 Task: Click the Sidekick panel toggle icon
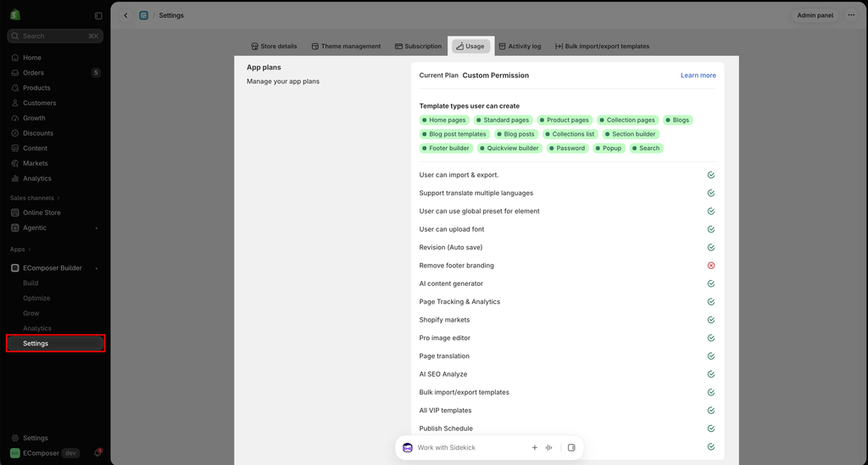coord(571,448)
